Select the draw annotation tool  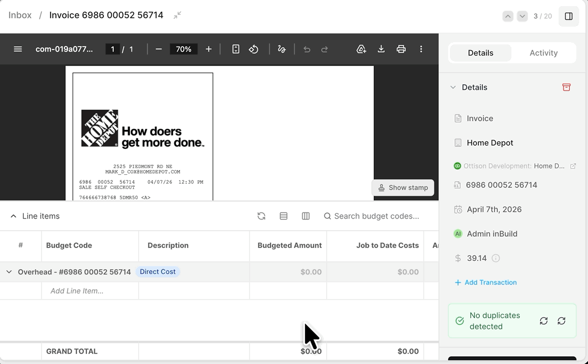[x=282, y=49]
